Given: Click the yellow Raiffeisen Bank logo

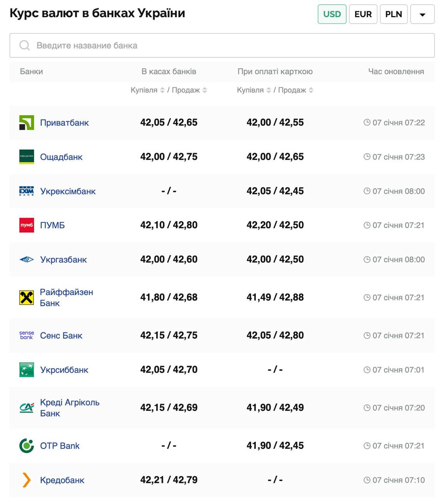Looking at the screenshot, I should click(x=27, y=298).
